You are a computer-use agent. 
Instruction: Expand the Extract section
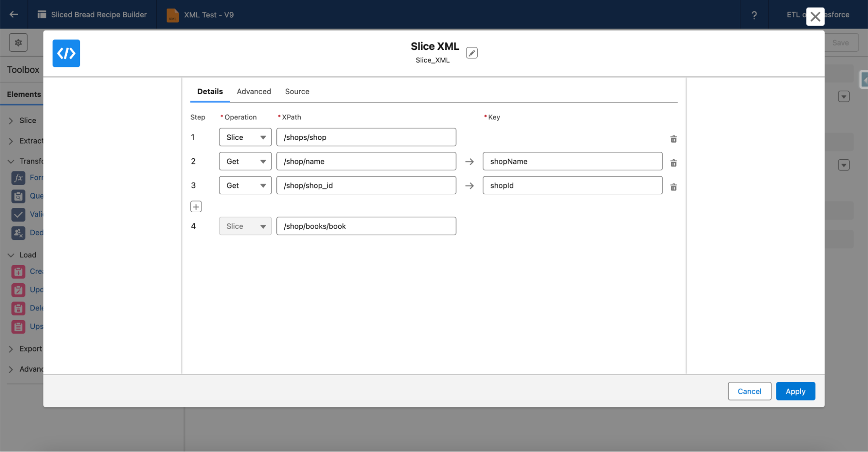(11, 141)
